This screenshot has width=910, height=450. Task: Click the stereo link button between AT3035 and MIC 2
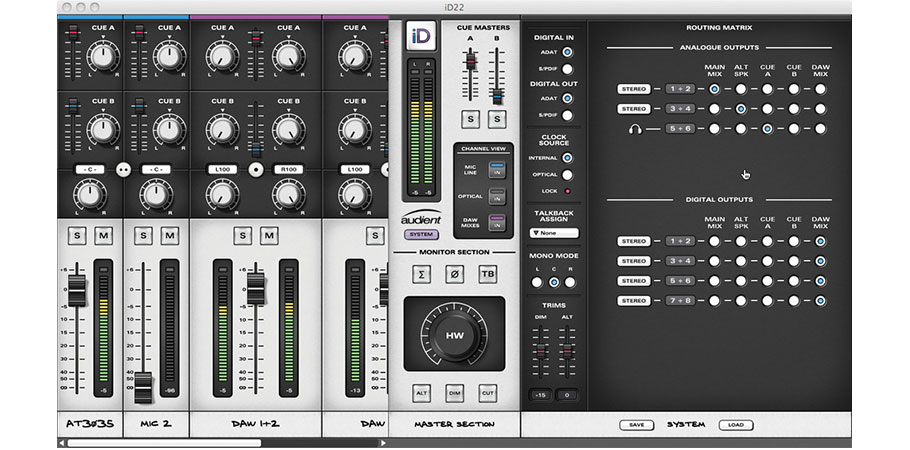[x=123, y=170]
